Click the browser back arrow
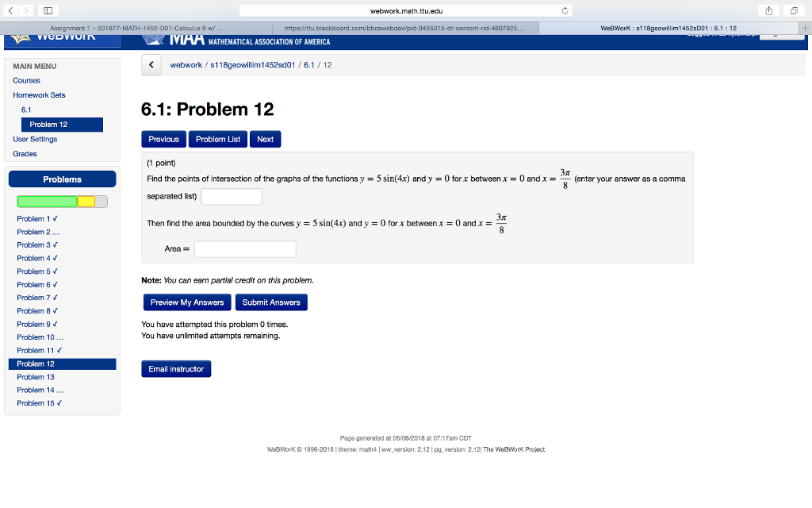812x508 pixels. click(11, 11)
